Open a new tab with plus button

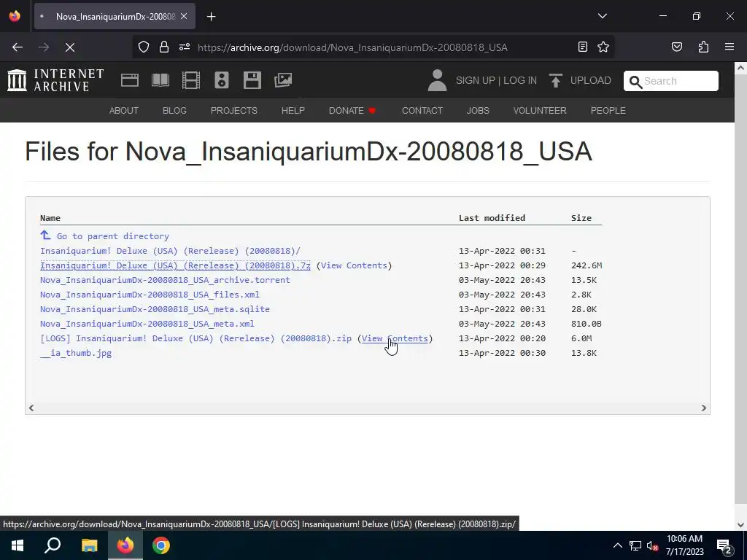coord(211,17)
